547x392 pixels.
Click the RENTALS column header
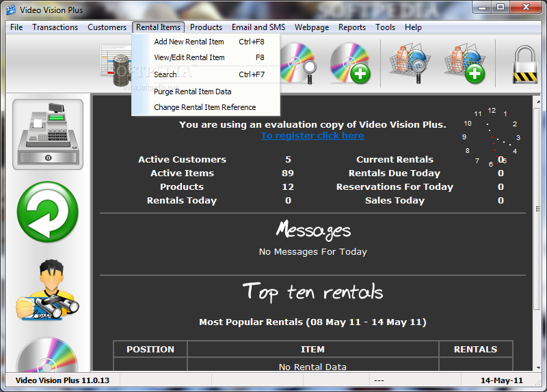[x=475, y=349]
